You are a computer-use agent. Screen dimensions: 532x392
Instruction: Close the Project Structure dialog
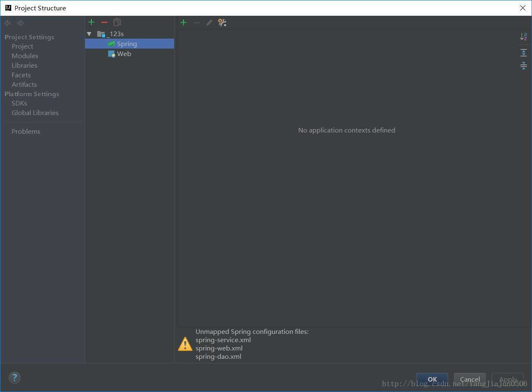tap(523, 8)
